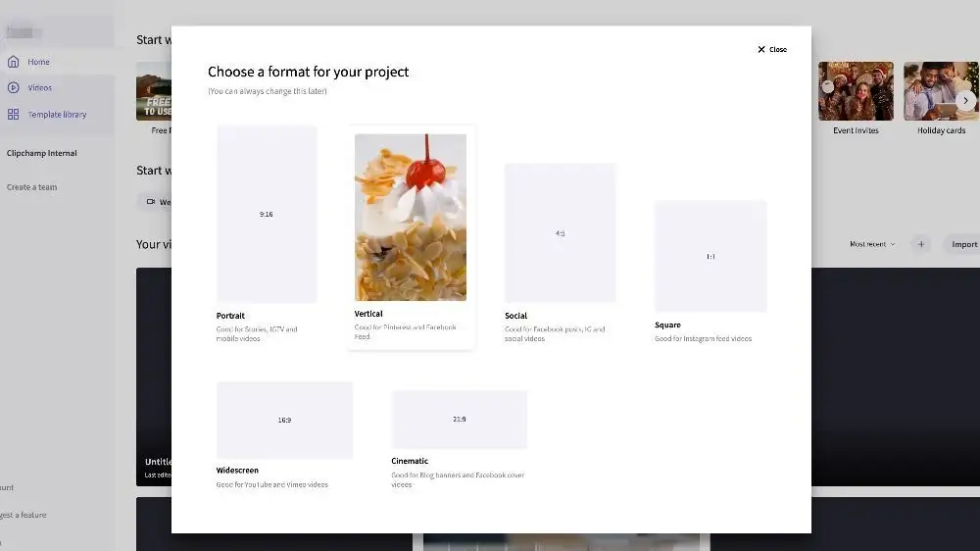Image resolution: width=980 pixels, height=551 pixels.
Task: Select the Widescreen 16:9 format
Action: 284,421
